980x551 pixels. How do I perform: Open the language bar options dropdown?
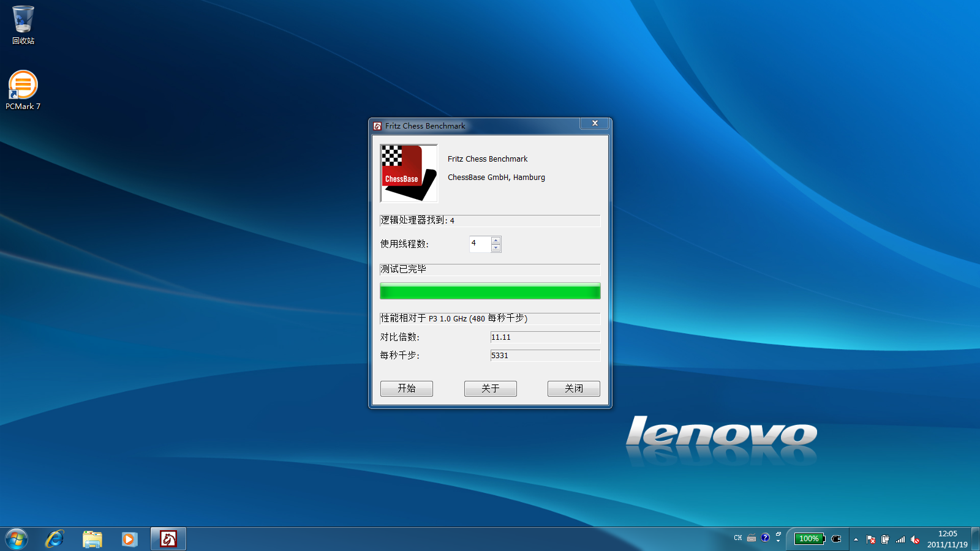[x=778, y=541]
